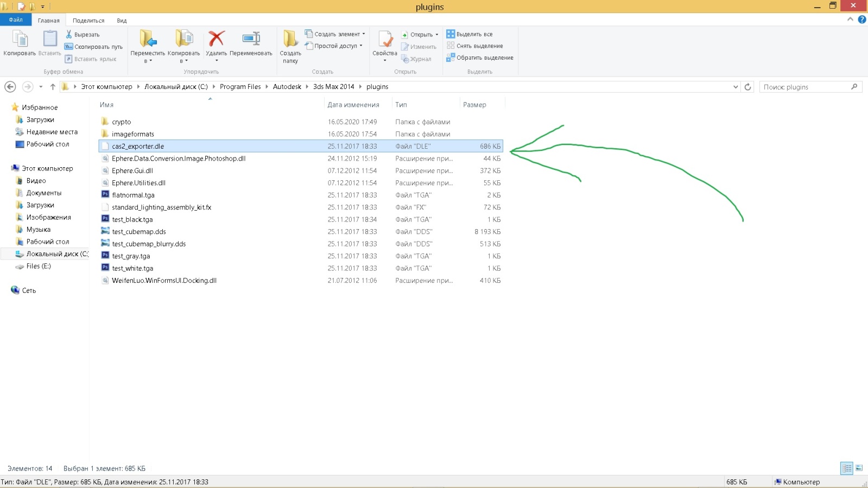Click the plugins search input field
Image resolution: width=868 pixels, height=488 pixels.
805,87
